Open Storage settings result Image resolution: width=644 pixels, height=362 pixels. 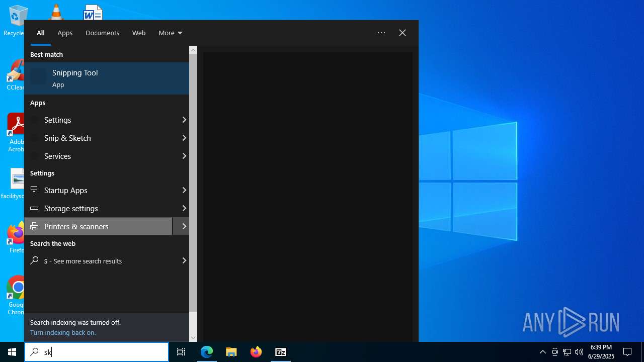click(99, 208)
